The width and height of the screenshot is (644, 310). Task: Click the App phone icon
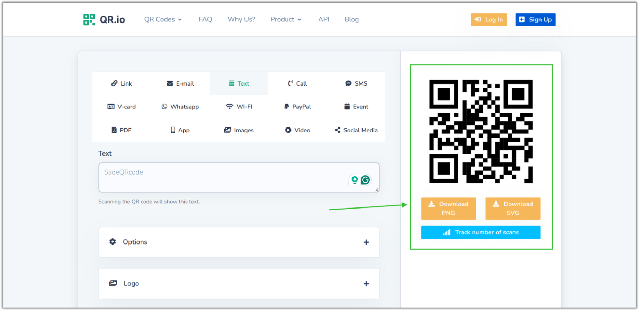173,130
